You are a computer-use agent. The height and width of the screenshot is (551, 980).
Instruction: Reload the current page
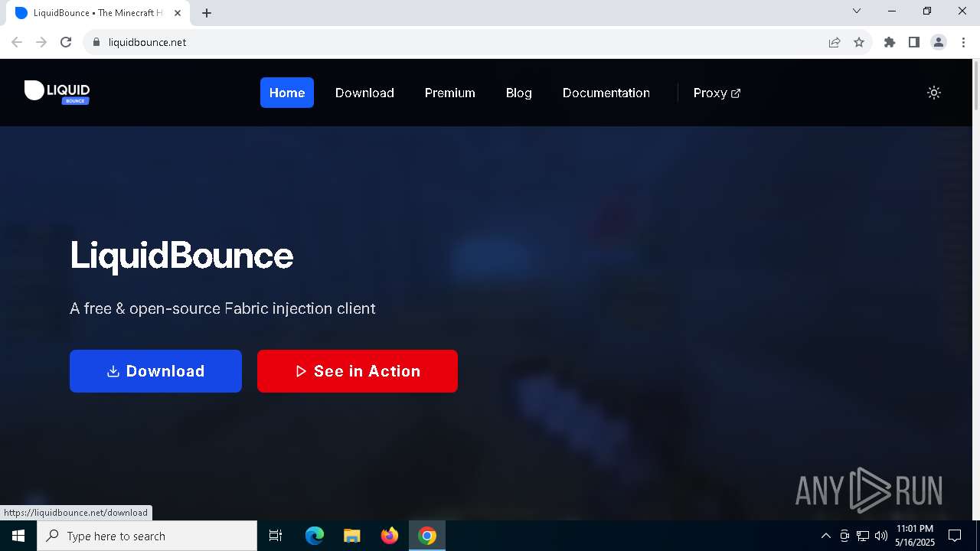[x=66, y=42]
